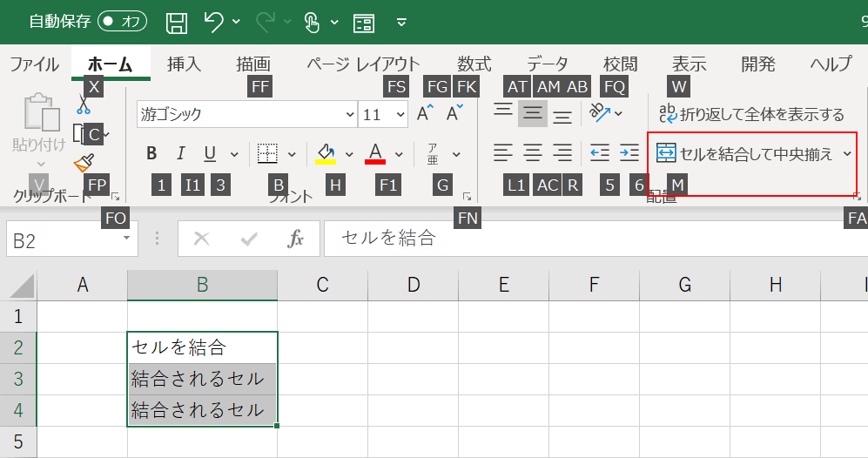Switch to the 描画 (Draw) tab
The width and height of the screenshot is (868, 458).
coord(253,64)
